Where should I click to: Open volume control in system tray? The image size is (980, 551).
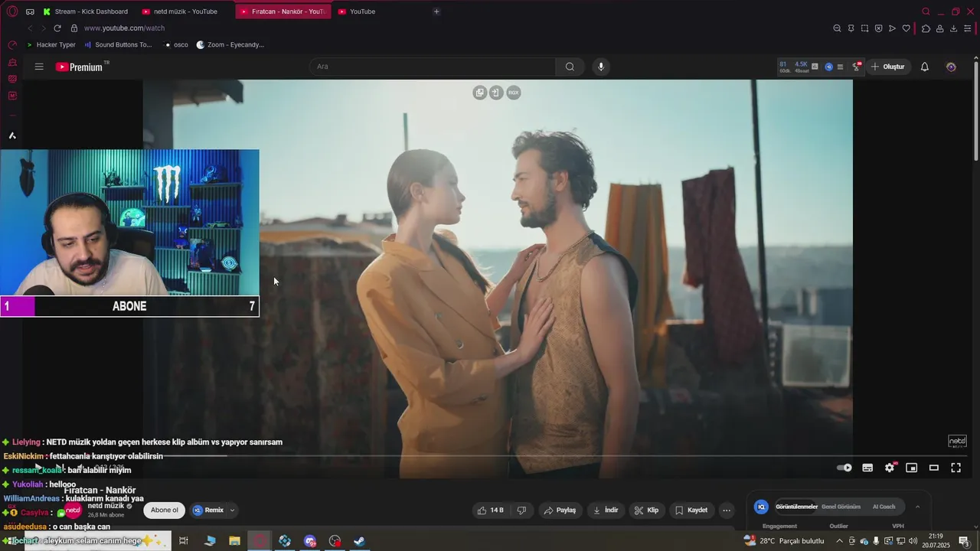coord(913,541)
